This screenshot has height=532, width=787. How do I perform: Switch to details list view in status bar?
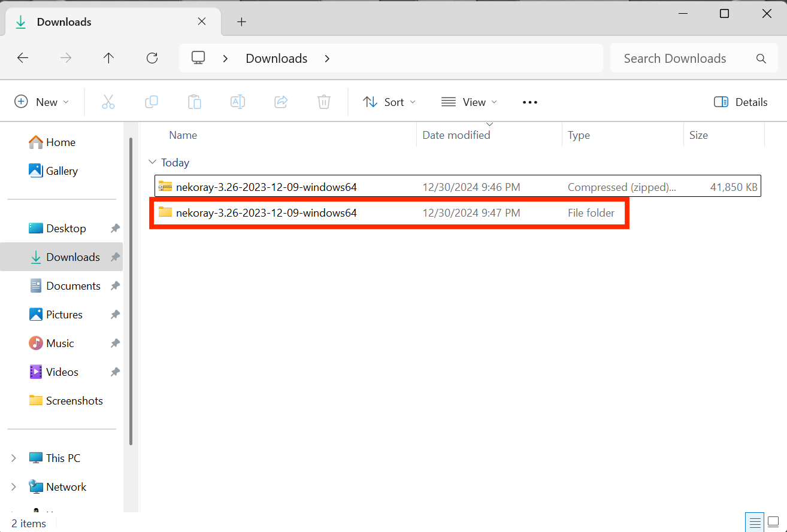coord(754,521)
